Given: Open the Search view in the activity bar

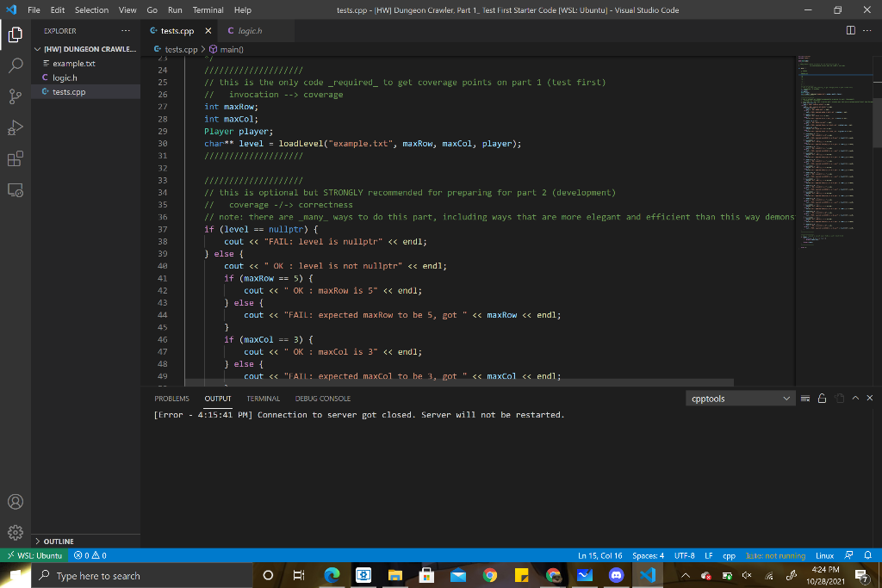Looking at the screenshot, I should click(16, 65).
